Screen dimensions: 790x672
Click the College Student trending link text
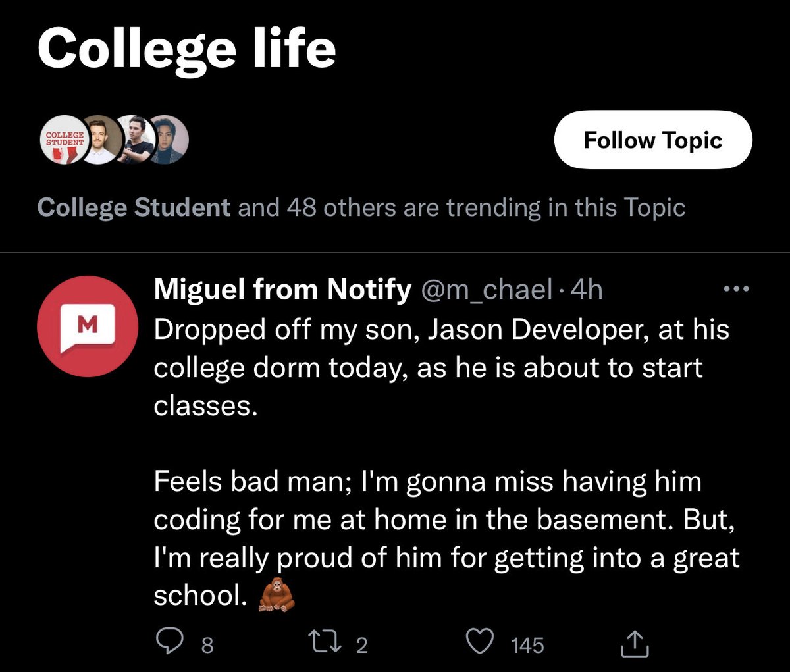(x=134, y=207)
